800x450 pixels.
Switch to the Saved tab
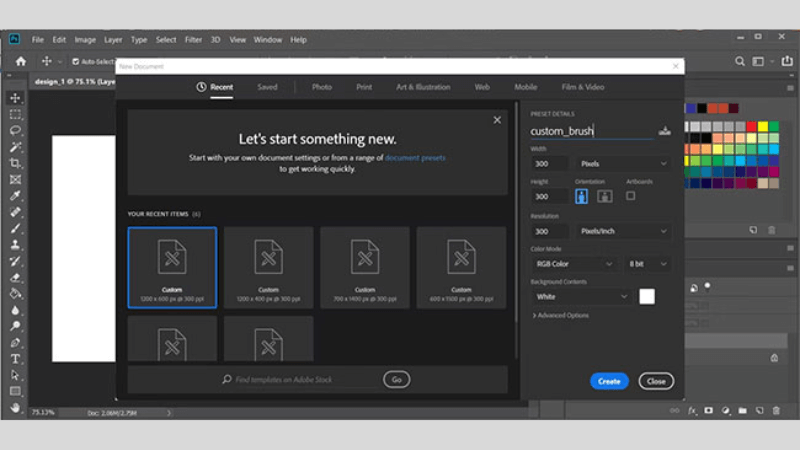267,87
